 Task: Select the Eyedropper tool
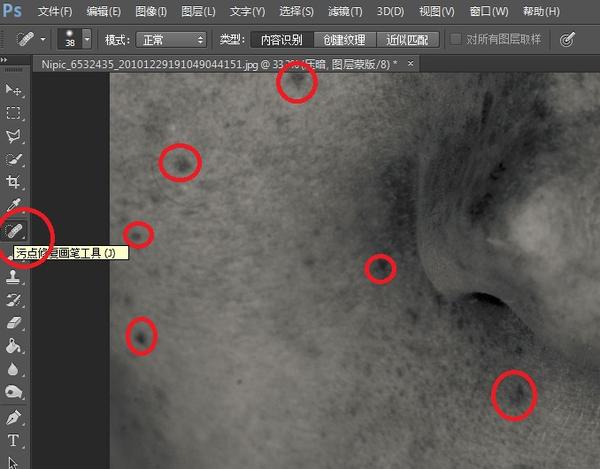click(13, 205)
